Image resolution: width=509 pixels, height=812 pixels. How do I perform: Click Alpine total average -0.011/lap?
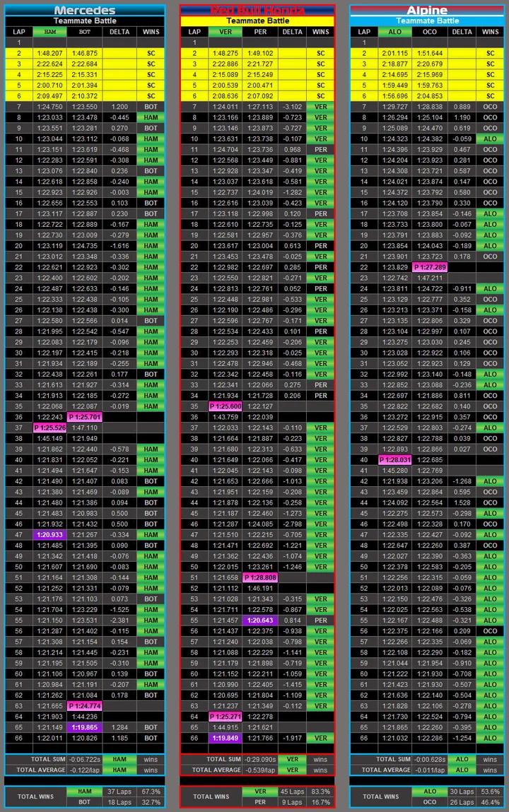click(x=430, y=770)
